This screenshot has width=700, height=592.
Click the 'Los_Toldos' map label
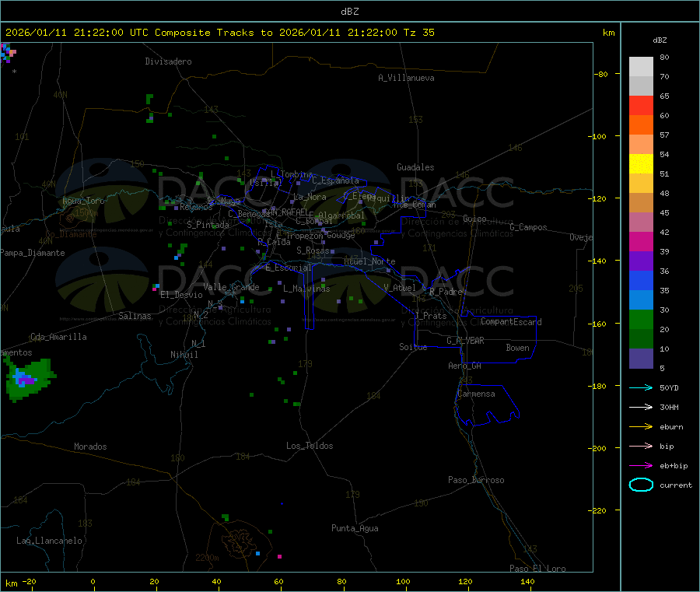[310, 446]
